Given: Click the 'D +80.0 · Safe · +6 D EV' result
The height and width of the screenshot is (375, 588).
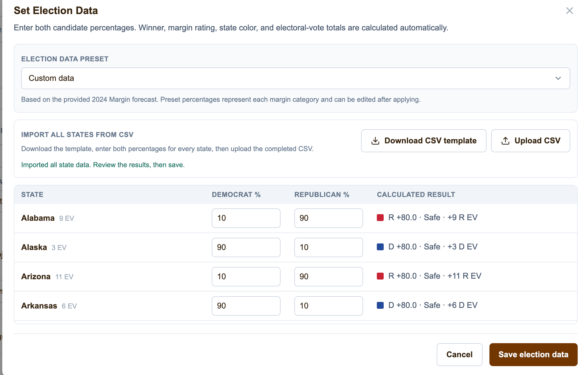Looking at the screenshot, I should pos(433,305).
